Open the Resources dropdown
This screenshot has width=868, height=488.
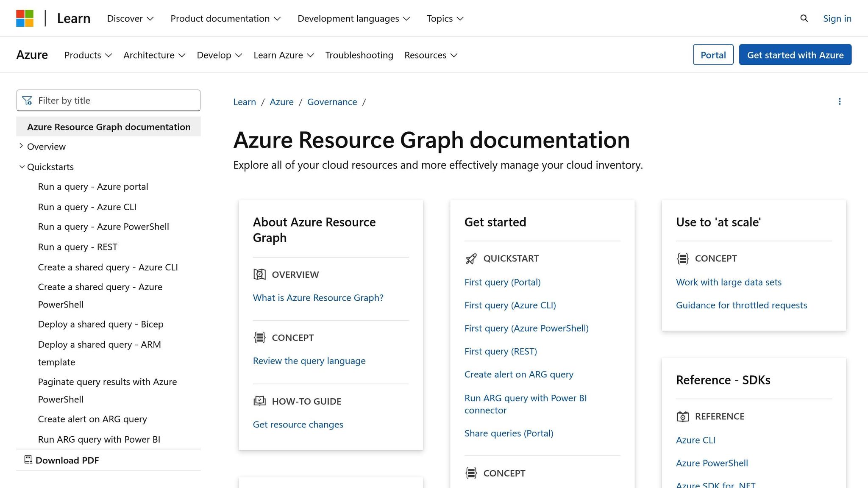click(431, 55)
